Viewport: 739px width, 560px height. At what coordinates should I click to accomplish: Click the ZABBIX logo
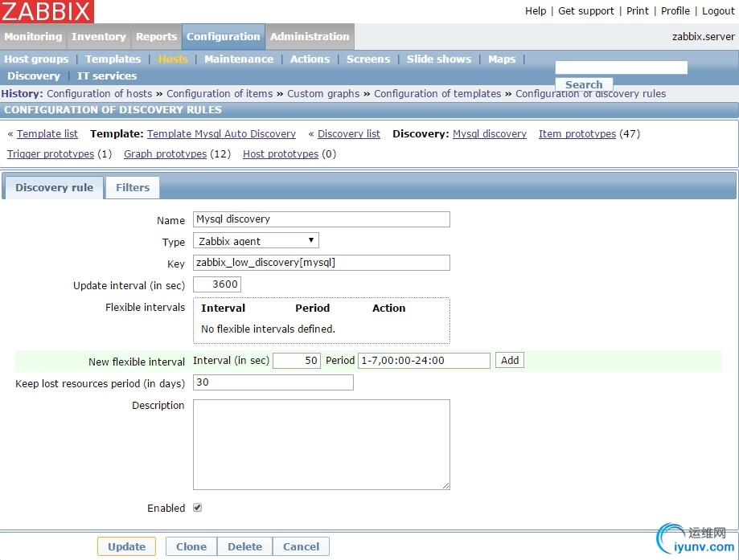coord(47,11)
